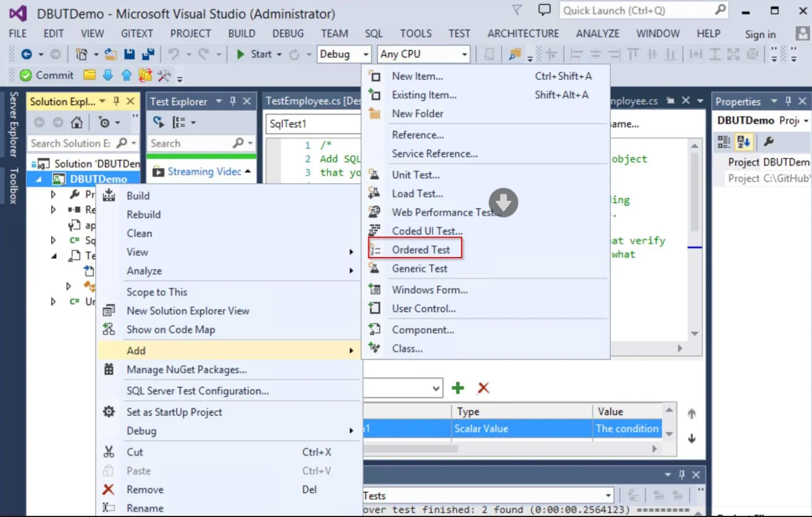Select SQL Server Test Configuration... menu entry
The height and width of the screenshot is (517, 812).
pyautogui.click(x=198, y=391)
